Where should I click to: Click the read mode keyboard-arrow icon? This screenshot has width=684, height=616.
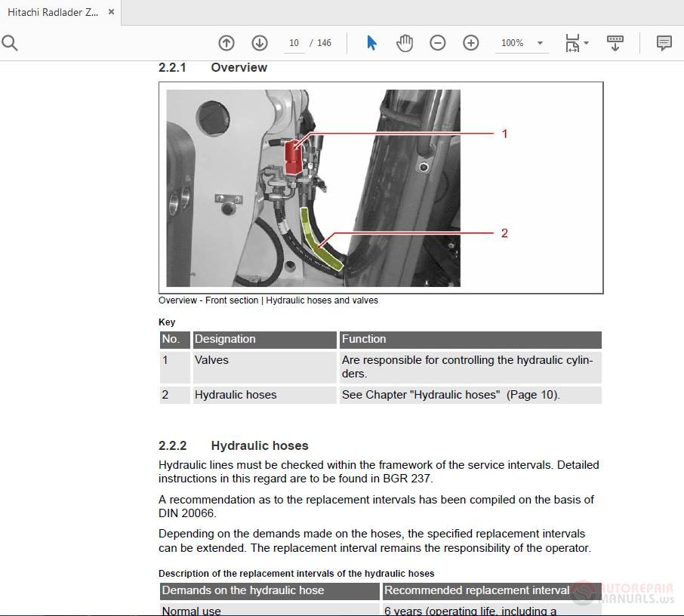615,43
